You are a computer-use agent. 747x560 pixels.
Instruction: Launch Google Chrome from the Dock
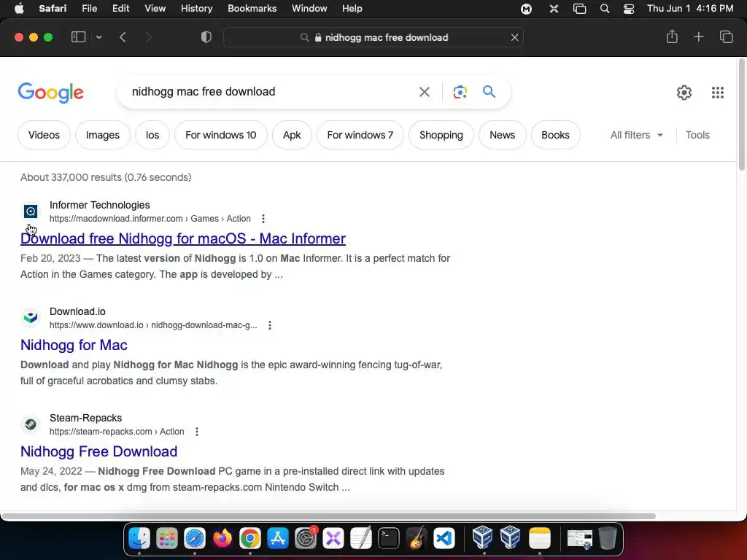click(x=250, y=539)
